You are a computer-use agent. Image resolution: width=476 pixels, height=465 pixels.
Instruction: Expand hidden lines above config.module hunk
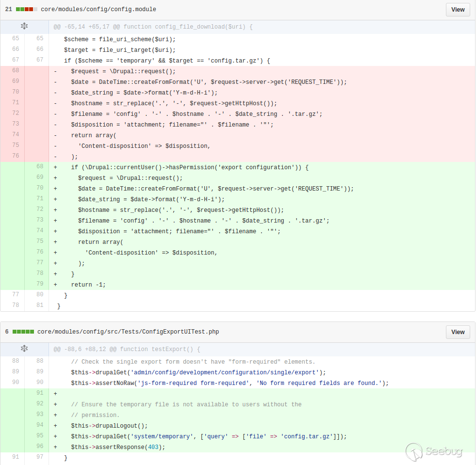point(24,27)
